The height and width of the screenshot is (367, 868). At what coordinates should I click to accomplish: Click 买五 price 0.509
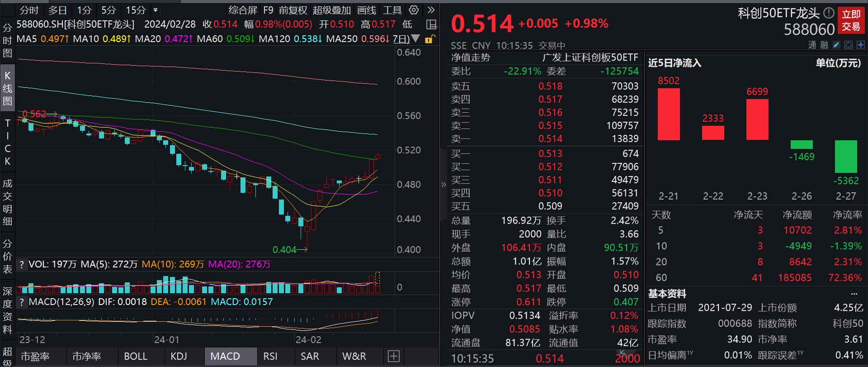[550, 206]
